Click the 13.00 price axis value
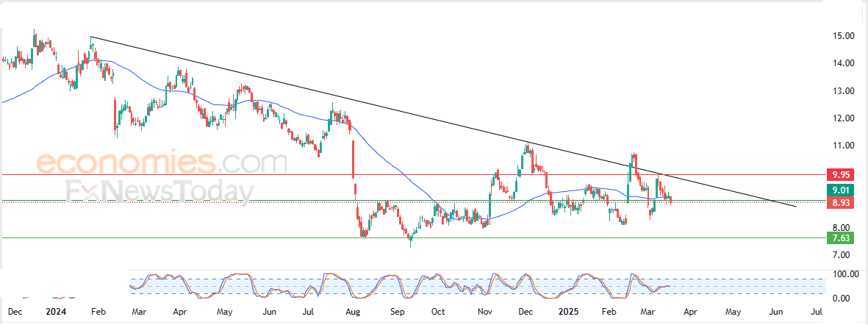This screenshot has height=325, width=868. pyautogui.click(x=842, y=90)
